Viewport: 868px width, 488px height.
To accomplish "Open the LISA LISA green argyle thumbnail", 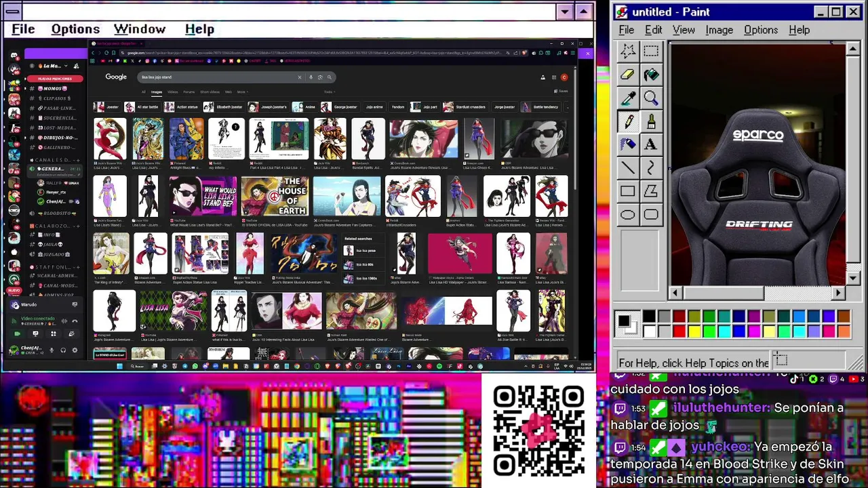I will click(x=173, y=310).
